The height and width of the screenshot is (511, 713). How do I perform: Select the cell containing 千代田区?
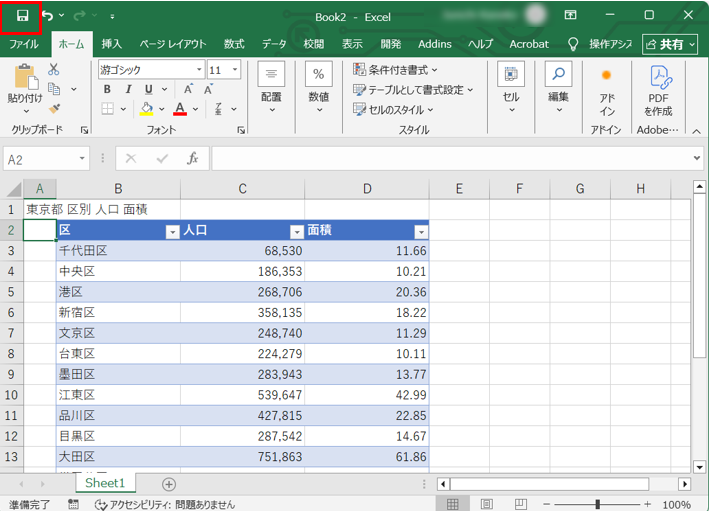pyautogui.click(x=118, y=251)
